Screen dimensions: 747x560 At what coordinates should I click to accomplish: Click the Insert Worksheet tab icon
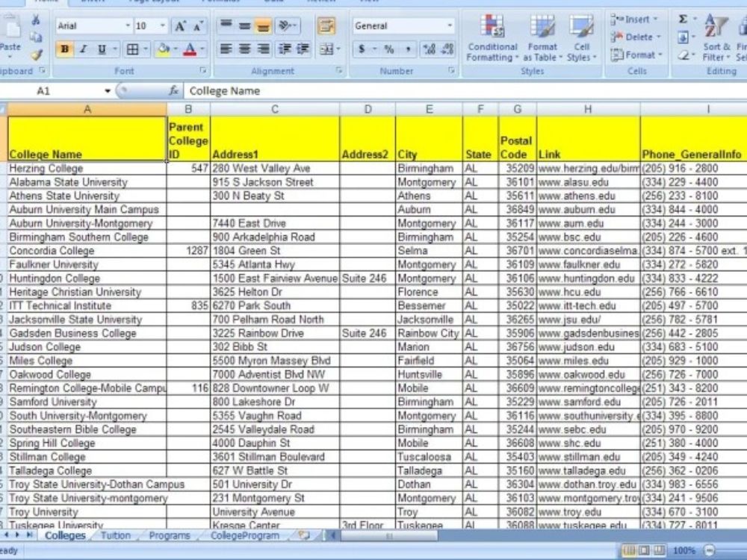pyautogui.click(x=303, y=535)
